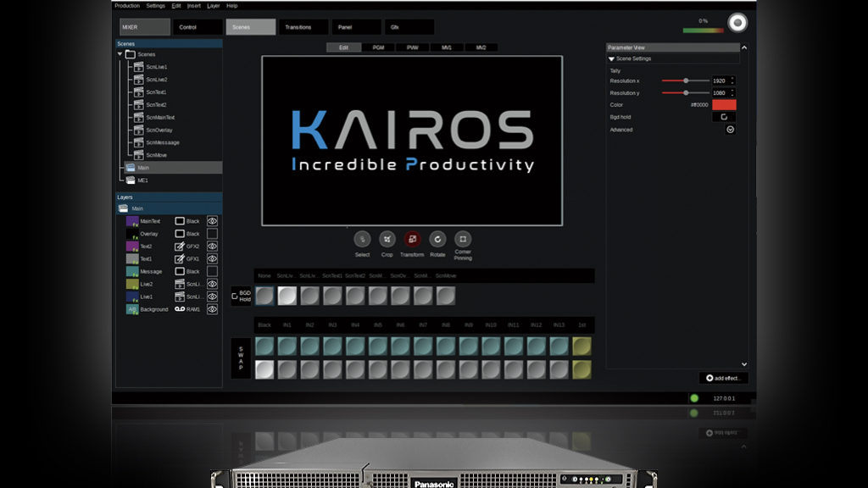Expand the Advanced settings chevron
This screenshot has width=868, height=488.
click(x=730, y=130)
